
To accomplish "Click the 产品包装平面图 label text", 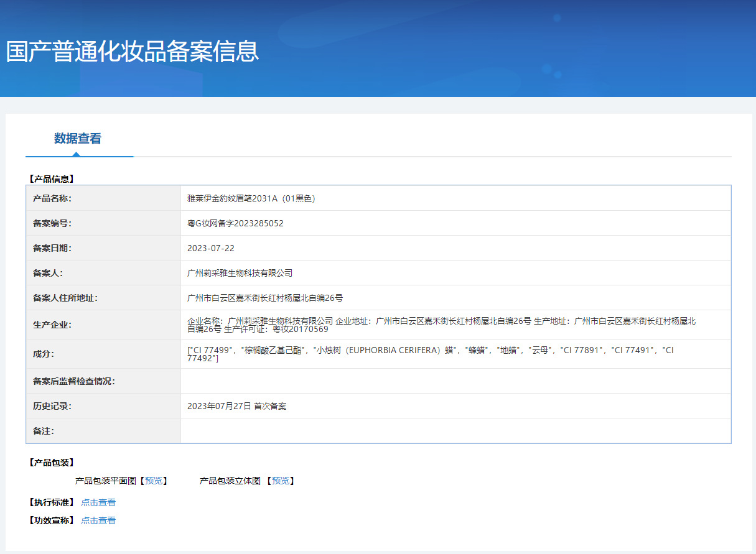I will [106, 481].
